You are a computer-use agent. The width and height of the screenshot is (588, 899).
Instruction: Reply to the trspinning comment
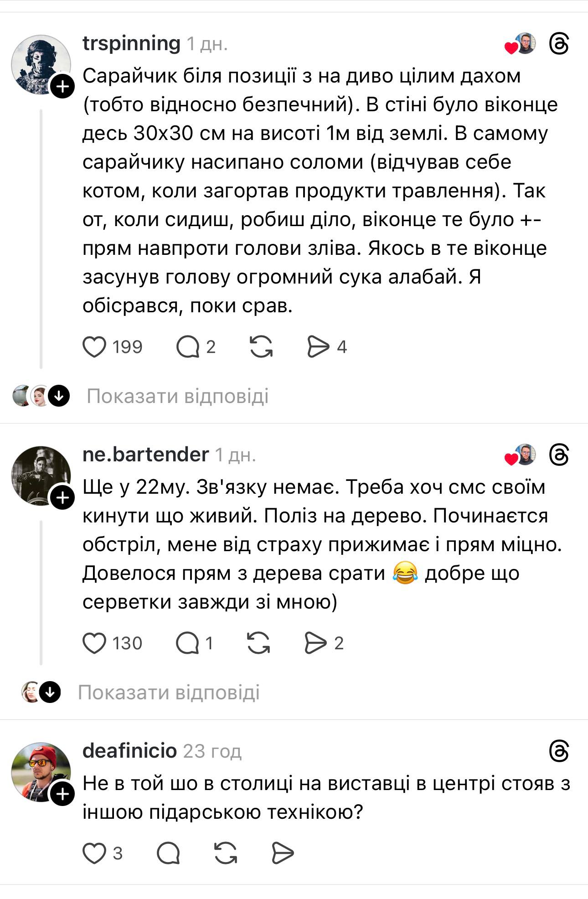point(188,347)
